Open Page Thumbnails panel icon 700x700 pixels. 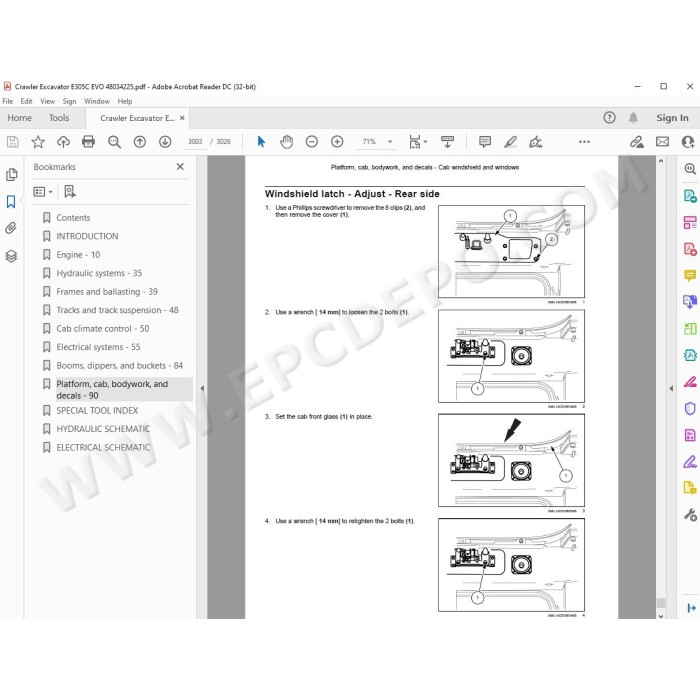[12, 175]
